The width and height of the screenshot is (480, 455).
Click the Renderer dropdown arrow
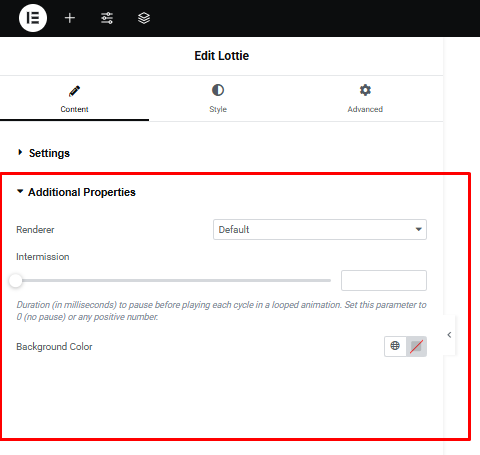[x=419, y=229]
